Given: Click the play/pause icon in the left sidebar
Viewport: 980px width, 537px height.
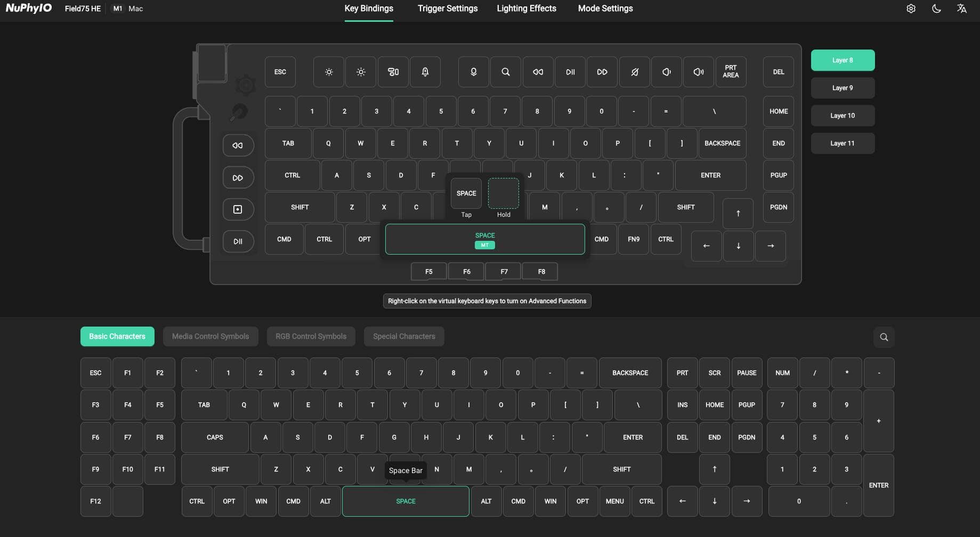Looking at the screenshot, I should pos(238,241).
